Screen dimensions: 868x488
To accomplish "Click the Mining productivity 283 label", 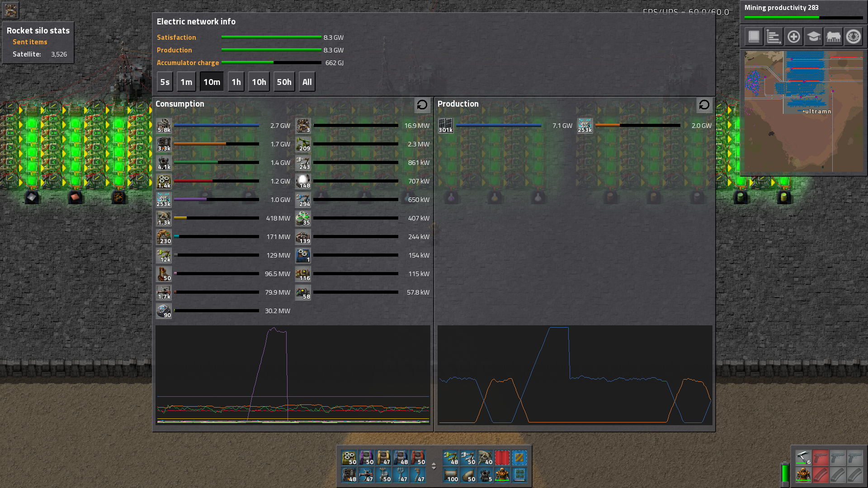I will [x=781, y=8].
